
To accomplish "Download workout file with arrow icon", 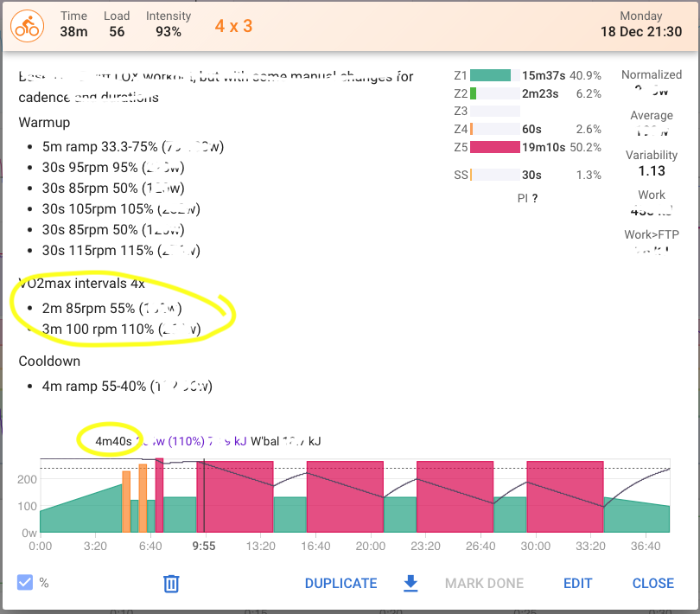I will pyautogui.click(x=411, y=584).
